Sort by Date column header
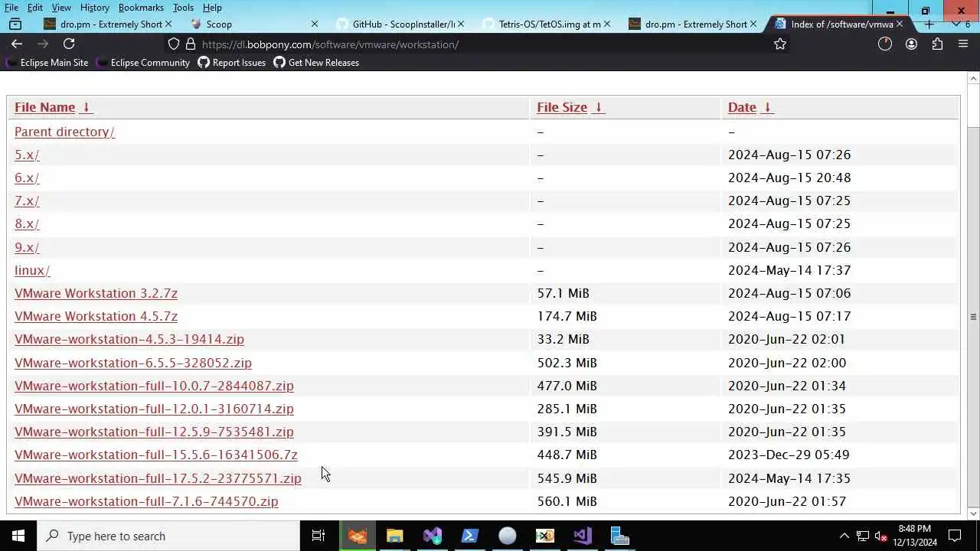The width and height of the screenshot is (980, 551). (x=742, y=107)
